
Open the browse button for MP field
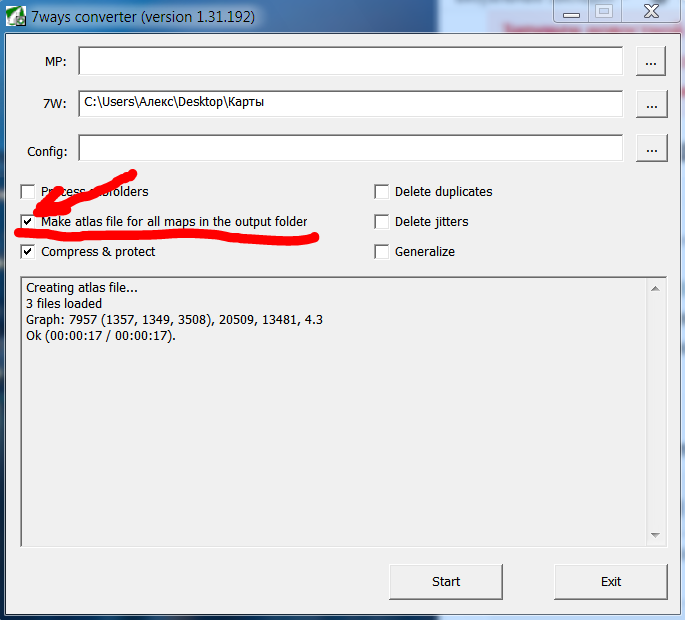tap(651, 61)
